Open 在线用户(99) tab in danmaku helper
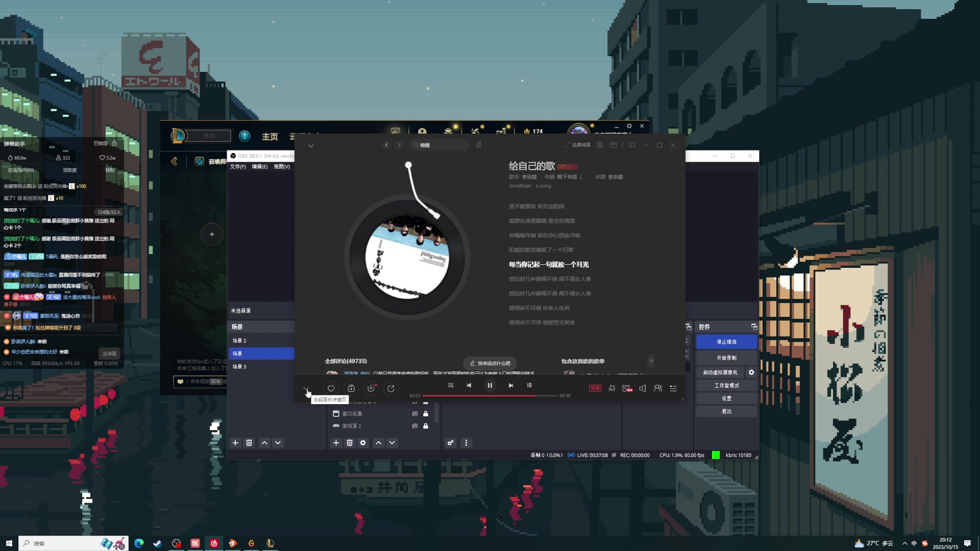 21,170
